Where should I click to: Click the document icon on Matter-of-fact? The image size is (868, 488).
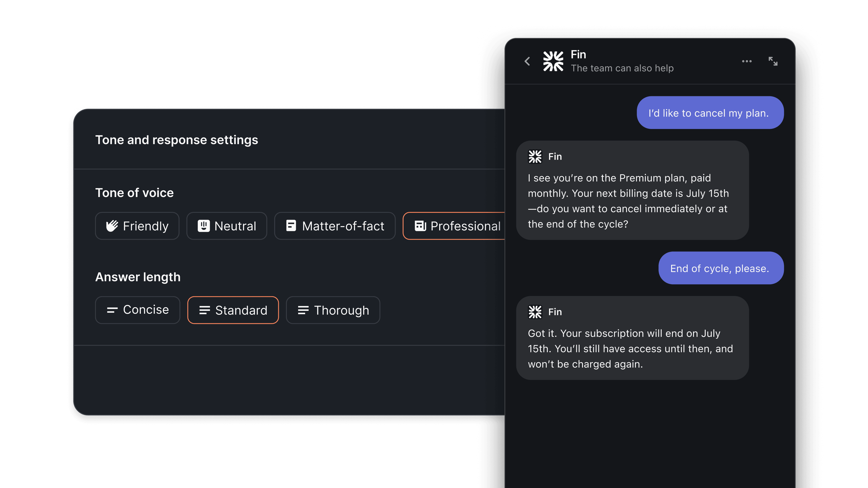[x=291, y=226]
